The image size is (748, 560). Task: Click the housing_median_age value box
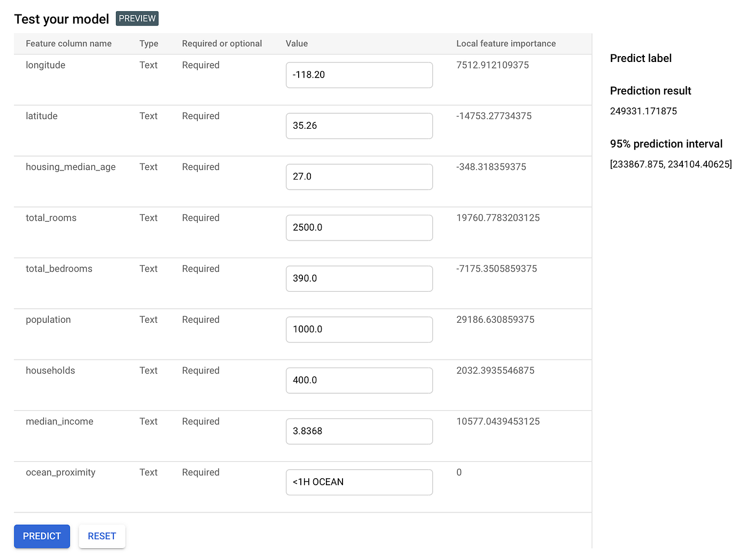(359, 176)
